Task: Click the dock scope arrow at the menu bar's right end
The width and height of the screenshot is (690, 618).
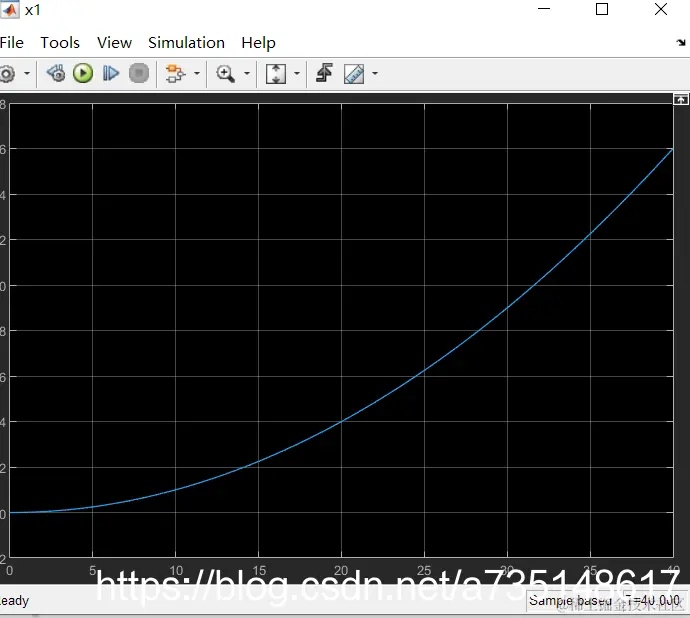Action: coord(681,43)
